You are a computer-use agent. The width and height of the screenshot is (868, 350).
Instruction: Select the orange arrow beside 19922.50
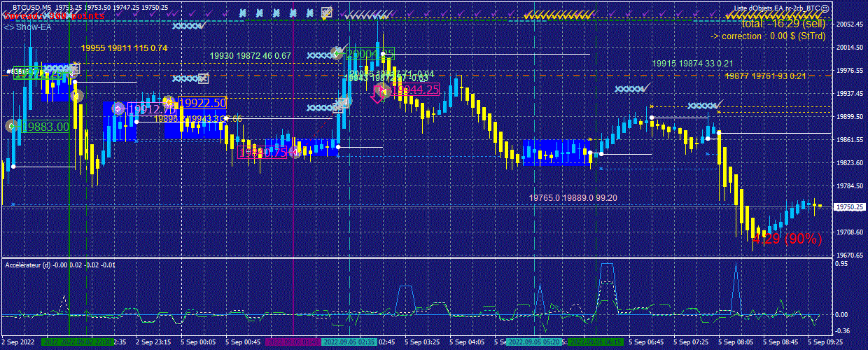coord(169,102)
